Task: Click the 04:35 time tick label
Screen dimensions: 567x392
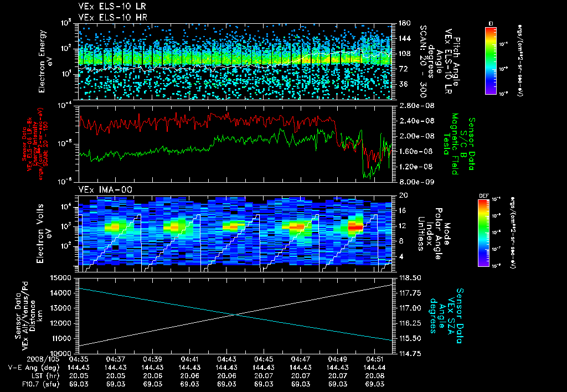Action: coord(79,359)
